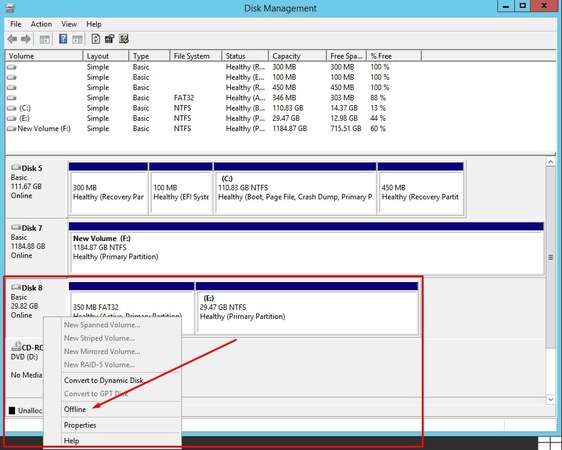This screenshot has width=562, height=450.
Task: Select the 100 MB EFI System partition
Action: (181, 188)
